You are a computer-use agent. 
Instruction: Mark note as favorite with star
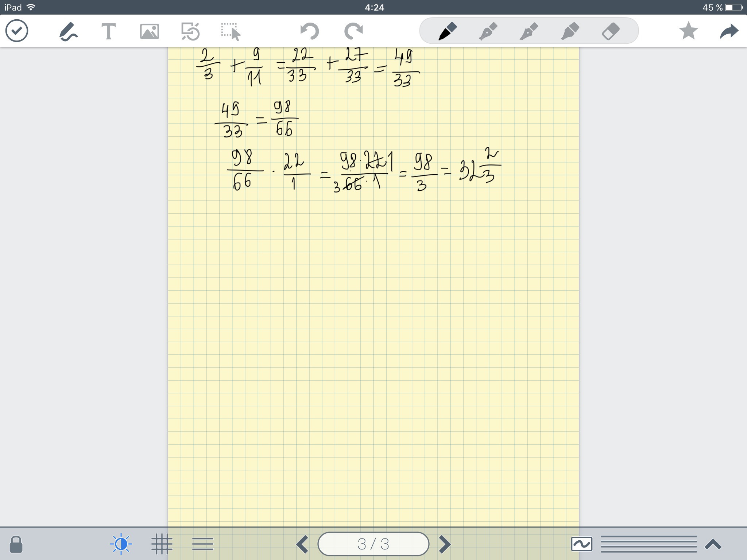(x=688, y=31)
